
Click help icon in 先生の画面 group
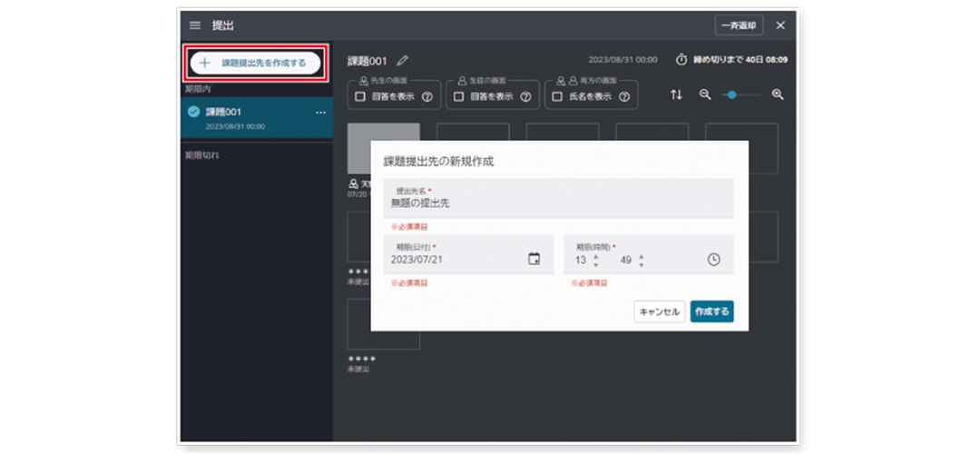pos(426,95)
